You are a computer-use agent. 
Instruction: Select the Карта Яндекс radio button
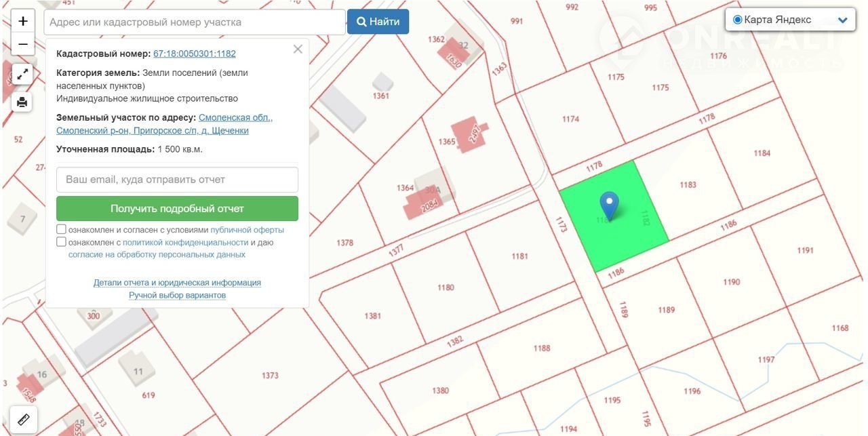click(738, 20)
